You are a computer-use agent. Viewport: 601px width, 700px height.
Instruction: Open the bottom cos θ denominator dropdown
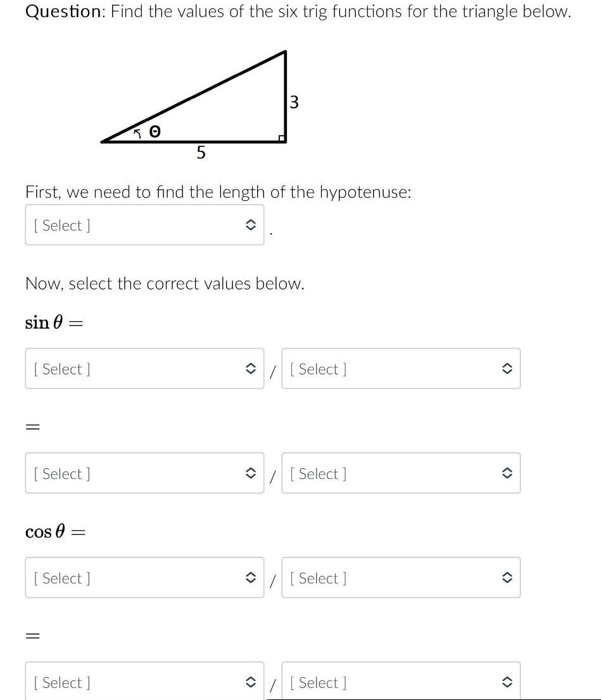[x=401, y=682]
